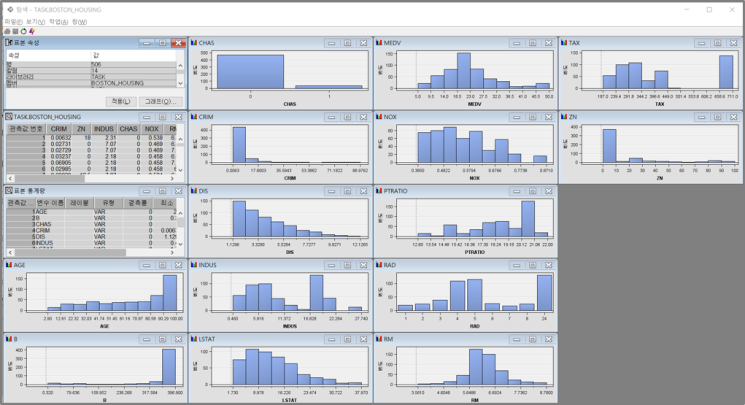Click the down arrow of 표본 속성 scrollbar

coord(180,83)
